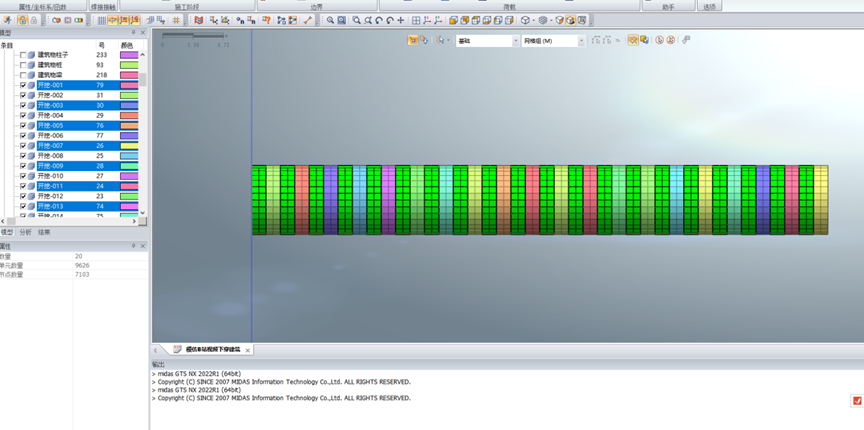This screenshot has width=864, height=430.
Task: Uncheck the 开挖-006 checkbox
Action: [23, 136]
